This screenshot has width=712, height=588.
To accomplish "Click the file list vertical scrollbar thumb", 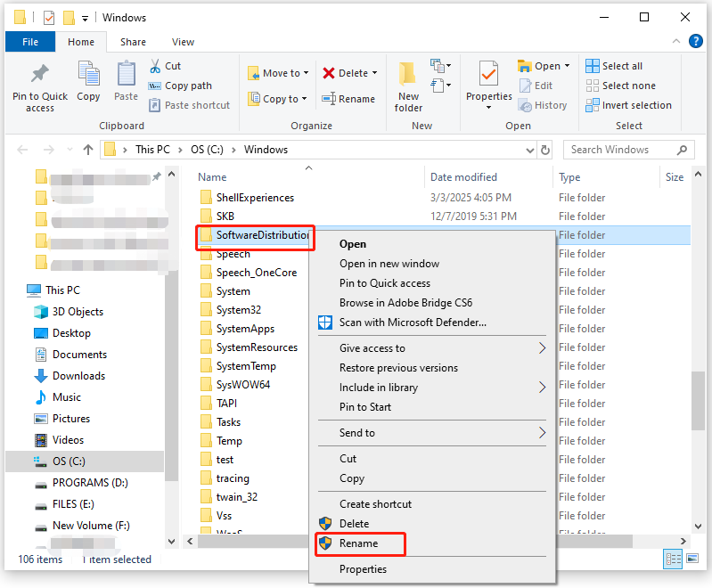I will pyautogui.click(x=698, y=401).
